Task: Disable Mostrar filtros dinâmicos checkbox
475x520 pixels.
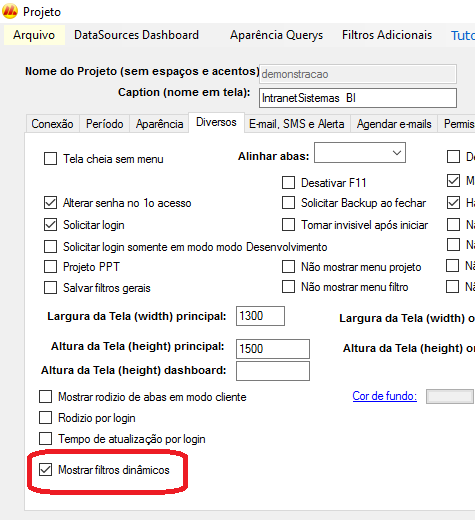Action: pos(45,469)
